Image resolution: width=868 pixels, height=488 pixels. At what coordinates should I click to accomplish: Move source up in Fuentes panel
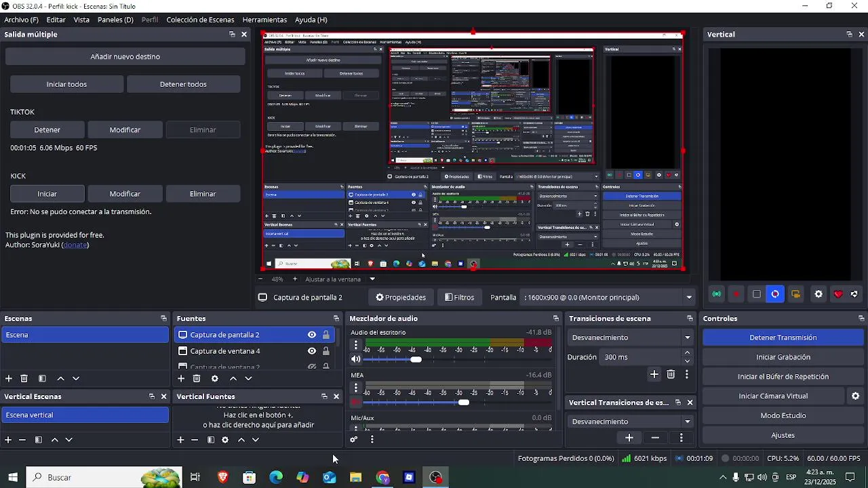pyautogui.click(x=233, y=379)
